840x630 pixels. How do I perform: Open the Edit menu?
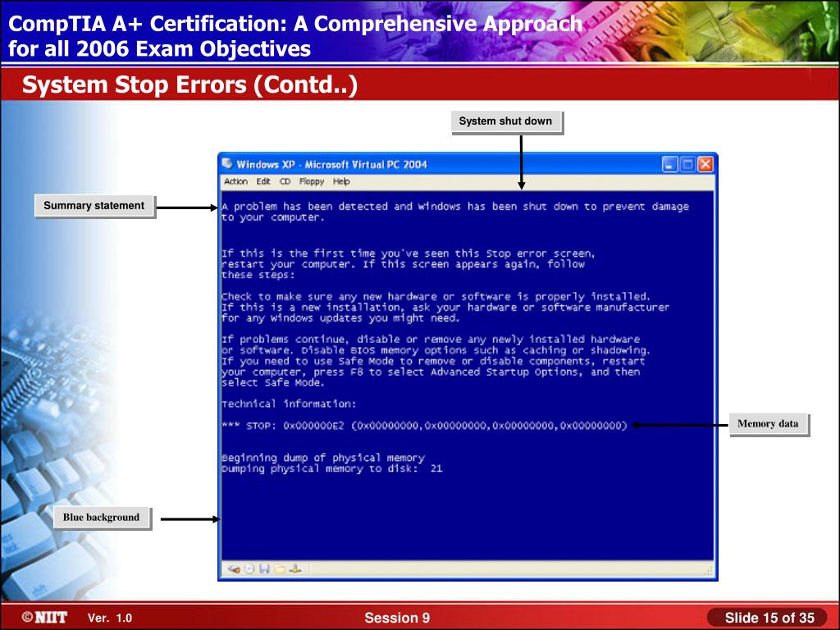(x=262, y=182)
